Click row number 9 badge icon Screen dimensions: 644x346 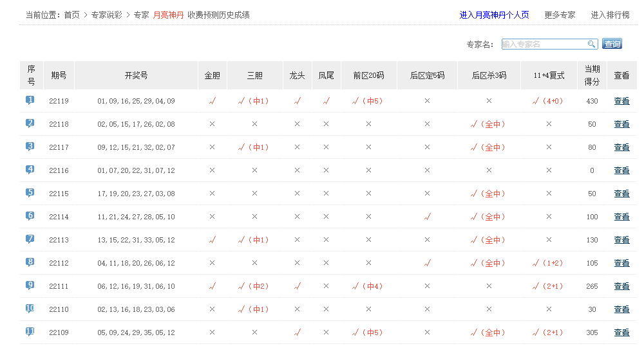pos(30,286)
